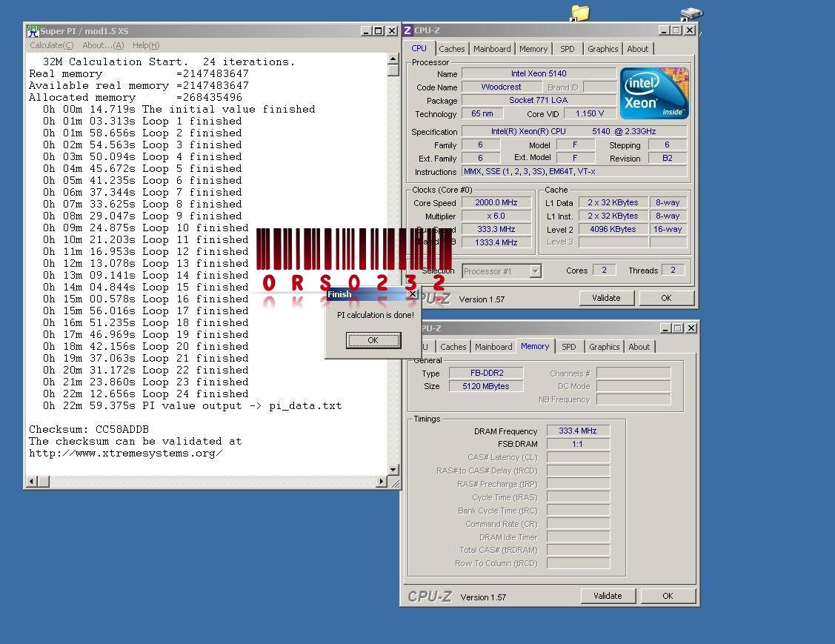Switch to SPD tab in lower CPU-Z
This screenshot has height=644, width=835.
[569, 347]
